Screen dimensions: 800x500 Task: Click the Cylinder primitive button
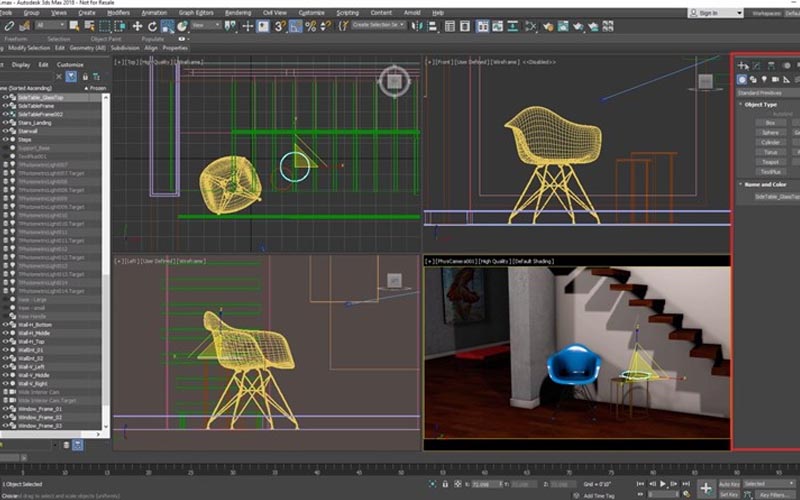coord(770,142)
